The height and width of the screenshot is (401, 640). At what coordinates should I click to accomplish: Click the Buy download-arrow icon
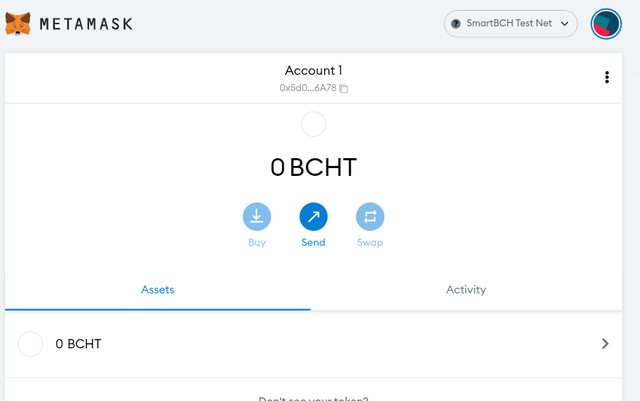257,216
